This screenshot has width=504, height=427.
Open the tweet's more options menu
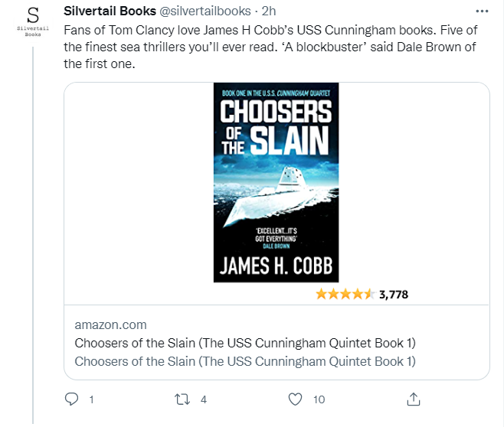(480, 11)
